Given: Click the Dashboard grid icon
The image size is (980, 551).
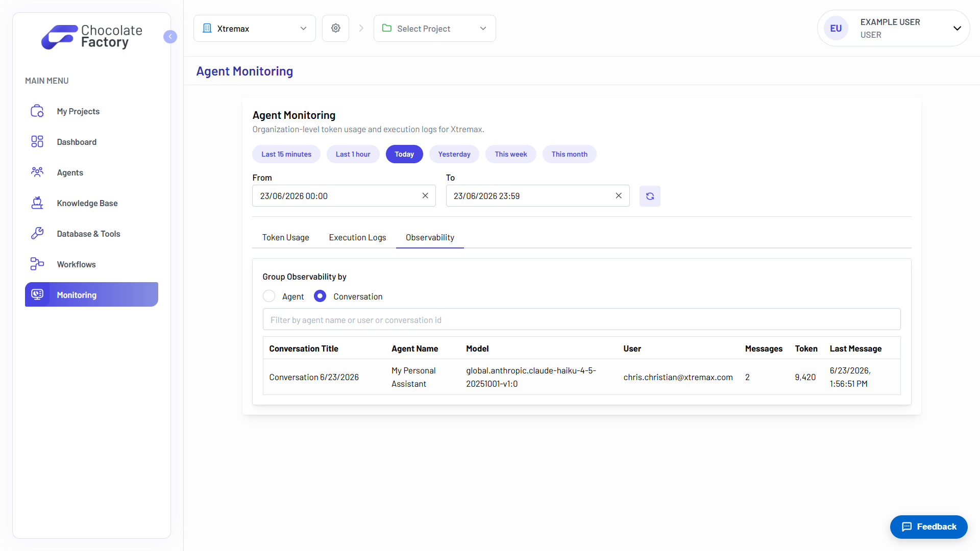Looking at the screenshot, I should tap(37, 142).
